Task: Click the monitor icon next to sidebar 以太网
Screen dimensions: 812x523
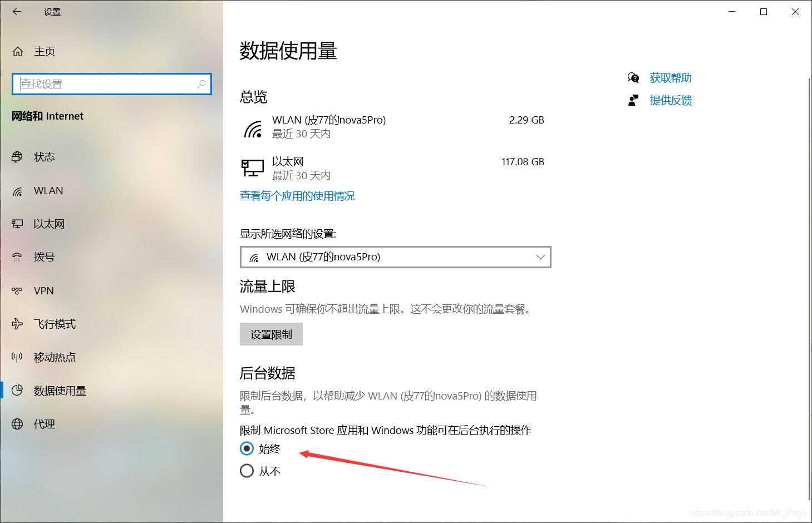Action: pos(17,224)
